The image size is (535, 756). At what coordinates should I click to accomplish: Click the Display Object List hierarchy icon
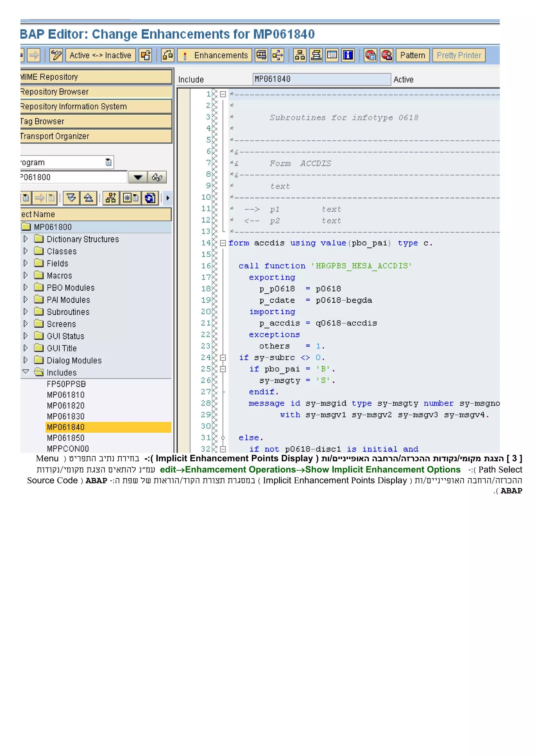[299, 55]
